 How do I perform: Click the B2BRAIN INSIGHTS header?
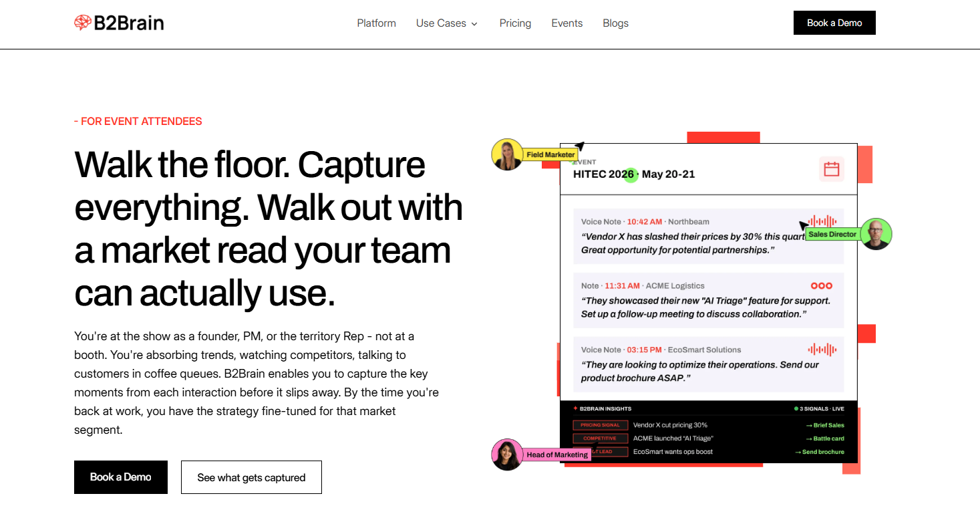(x=602, y=408)
